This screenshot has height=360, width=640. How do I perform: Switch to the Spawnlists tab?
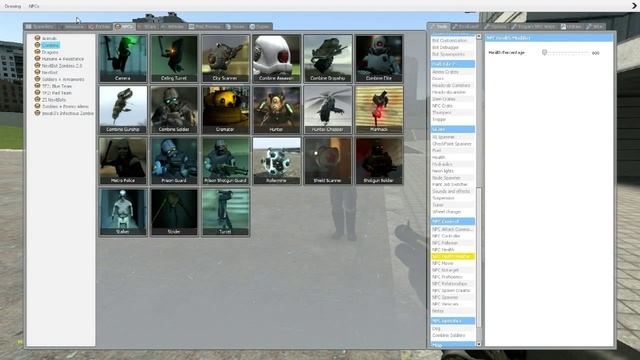[x=40, y=27]
